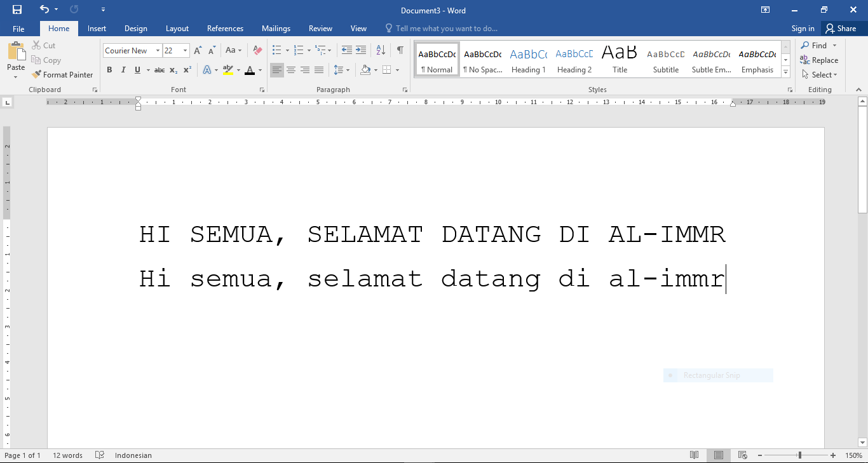Open the line spacing dropdown

click(x=341, y=70)
